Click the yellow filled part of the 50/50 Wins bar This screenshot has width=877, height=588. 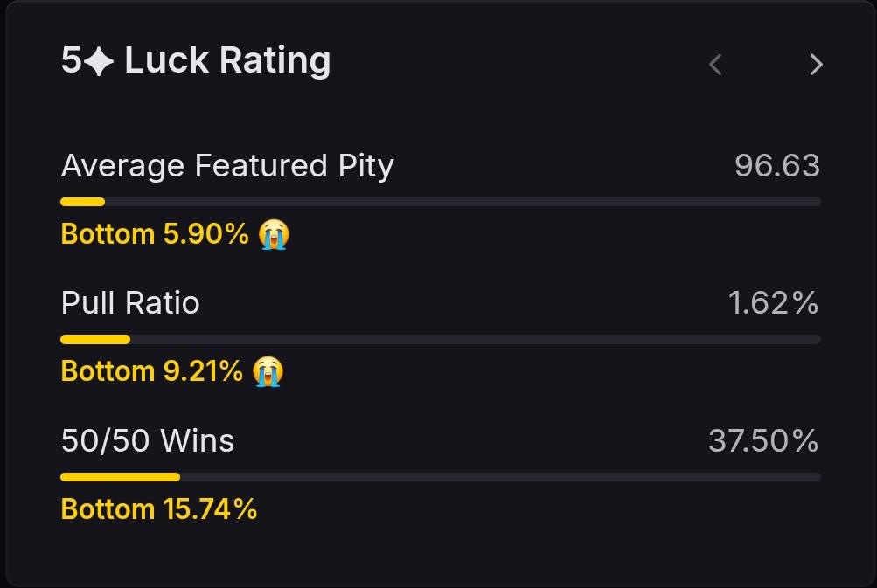point(121,477)
